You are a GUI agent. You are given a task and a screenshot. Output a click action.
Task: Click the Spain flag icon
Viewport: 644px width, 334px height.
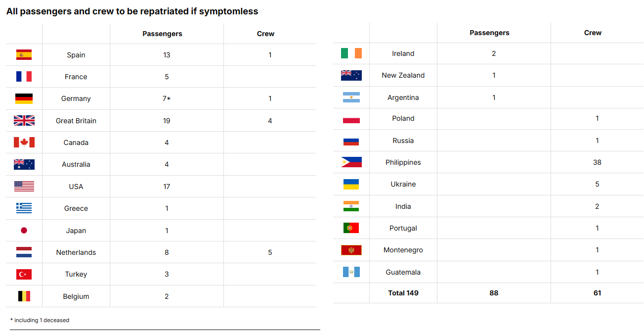(x=24, y=55)
